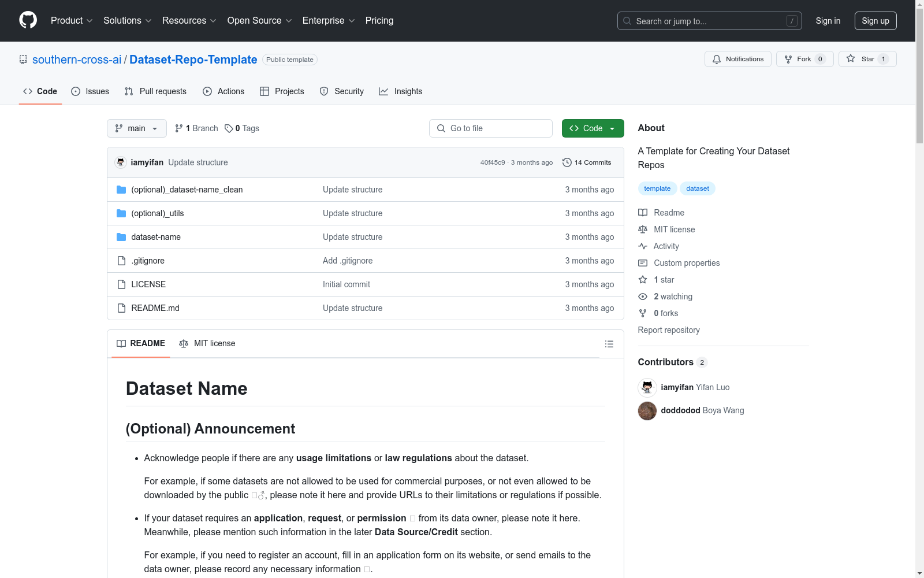Click the fork icon in Fork button
This screenshot has height=578, width=924.
(788, 59)
